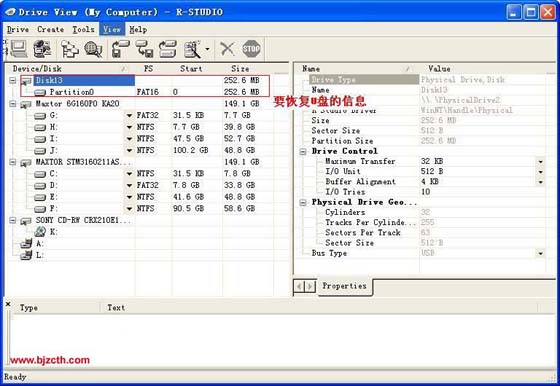Click the right arrow beside Properties tab
Screen dimensions: 560x386
[x=310, y=286]
